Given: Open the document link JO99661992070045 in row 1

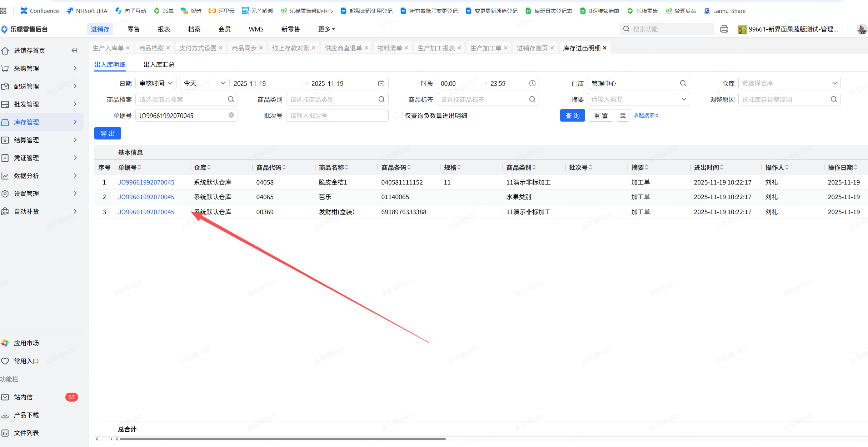Looking at the screenshot, I should 146,182.
